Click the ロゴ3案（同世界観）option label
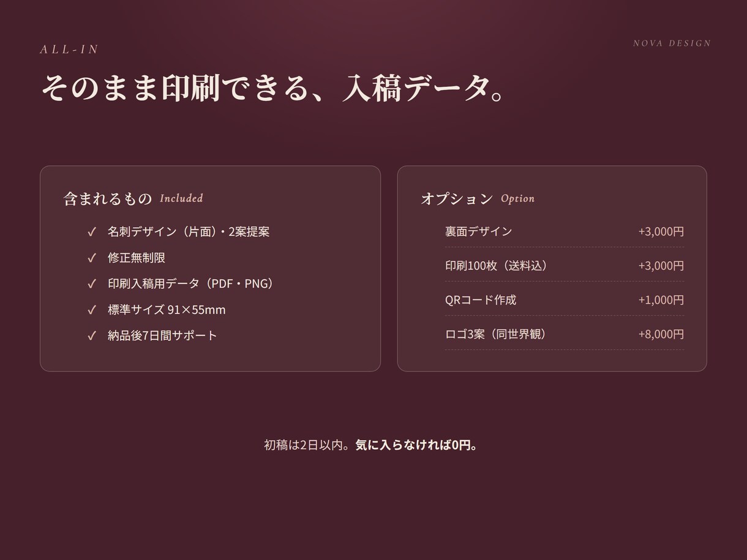 point(496,334)
